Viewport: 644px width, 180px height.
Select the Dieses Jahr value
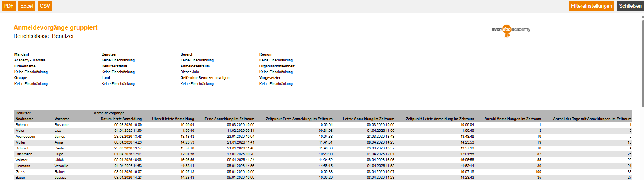[x=190, y=72]
